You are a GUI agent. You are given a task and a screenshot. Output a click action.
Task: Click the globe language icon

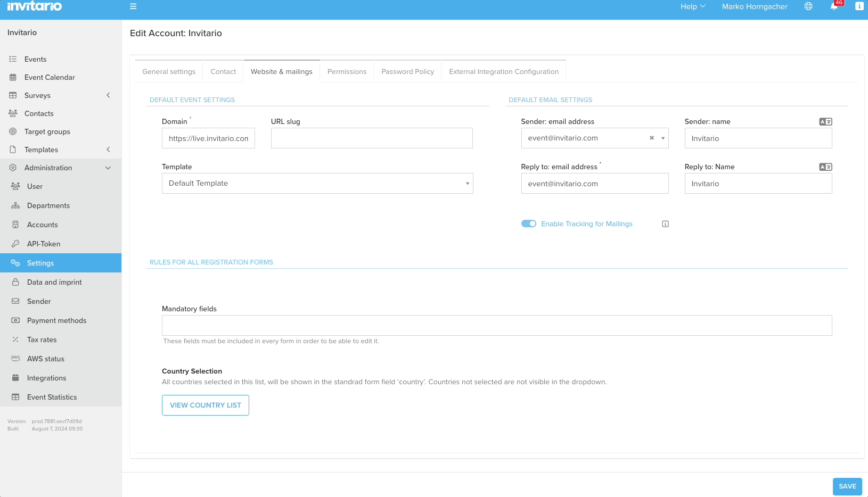[x=808, y=6]
